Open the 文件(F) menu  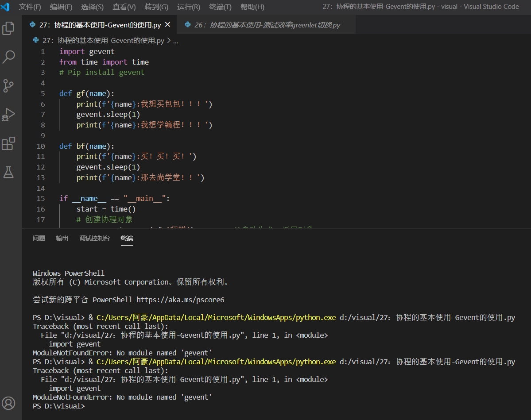[30, 7]
